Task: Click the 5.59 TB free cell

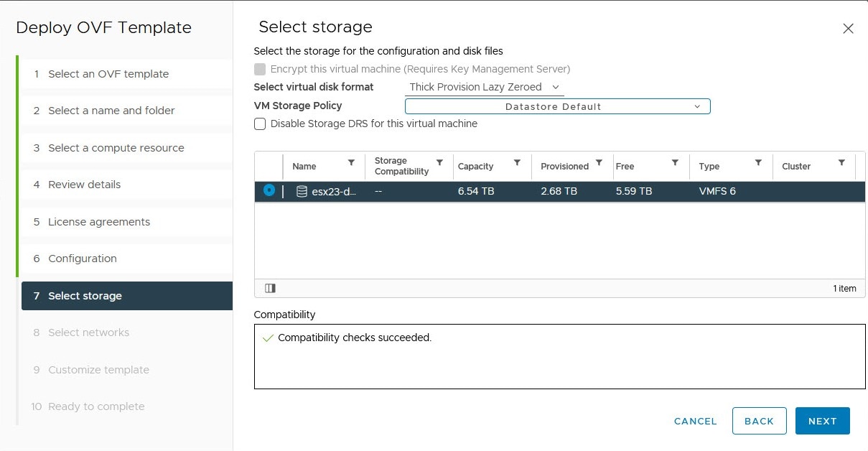Action: [634, 191]
